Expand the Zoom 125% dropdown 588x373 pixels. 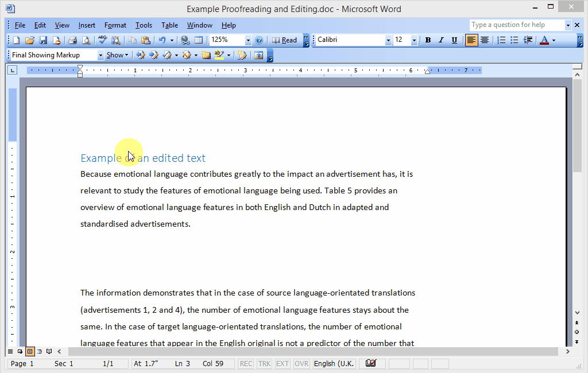point(248,40)
